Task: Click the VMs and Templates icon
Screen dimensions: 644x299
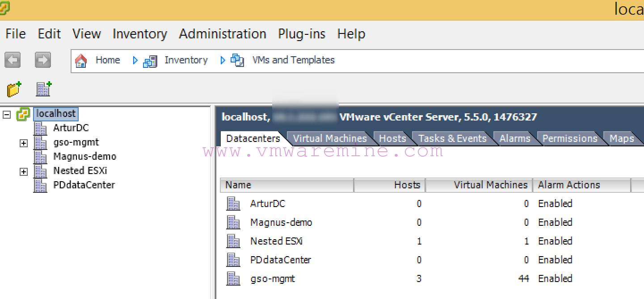Action: point(237,60)
